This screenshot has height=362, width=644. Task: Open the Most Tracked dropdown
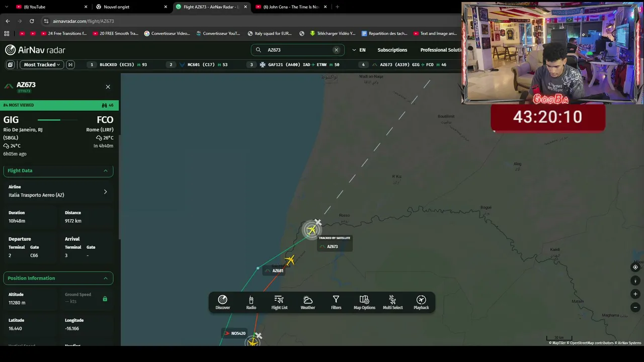[41, 64]
